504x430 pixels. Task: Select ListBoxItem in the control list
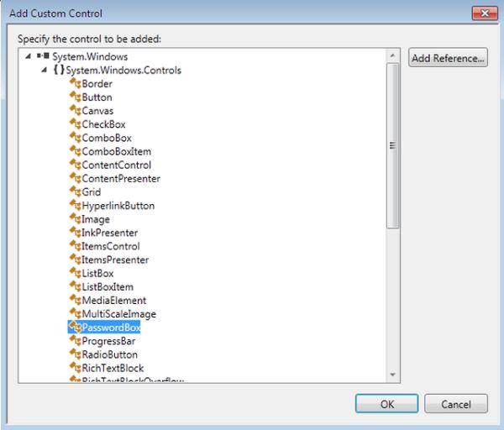[x=102, y=286]
